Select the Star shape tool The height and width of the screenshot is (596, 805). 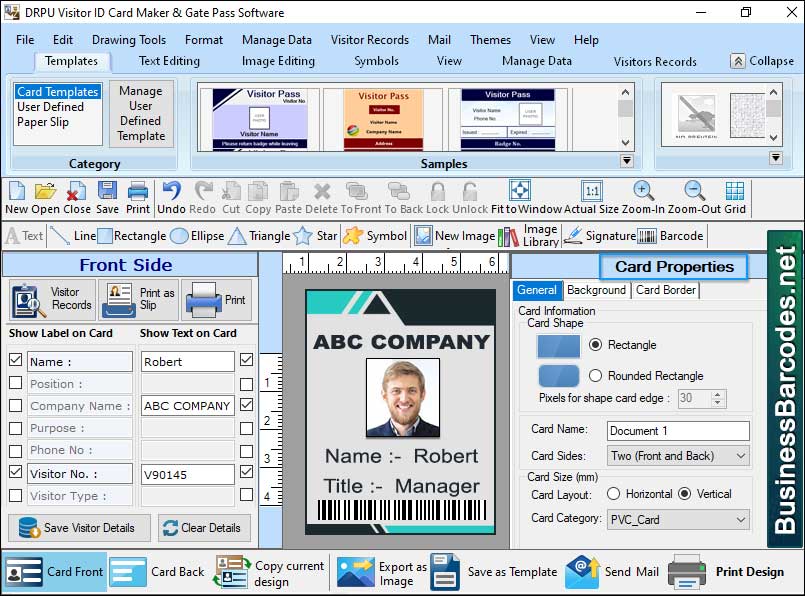(315, 236)
